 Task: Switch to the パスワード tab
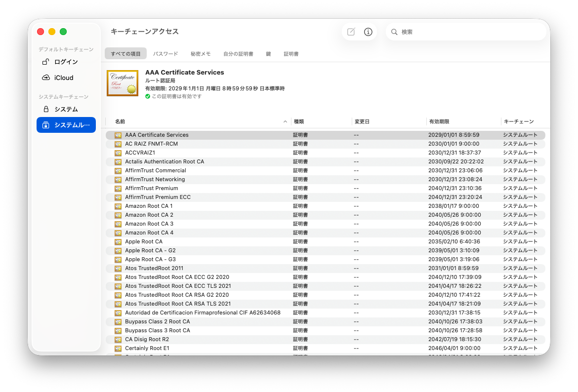click(x=165, y=54)
